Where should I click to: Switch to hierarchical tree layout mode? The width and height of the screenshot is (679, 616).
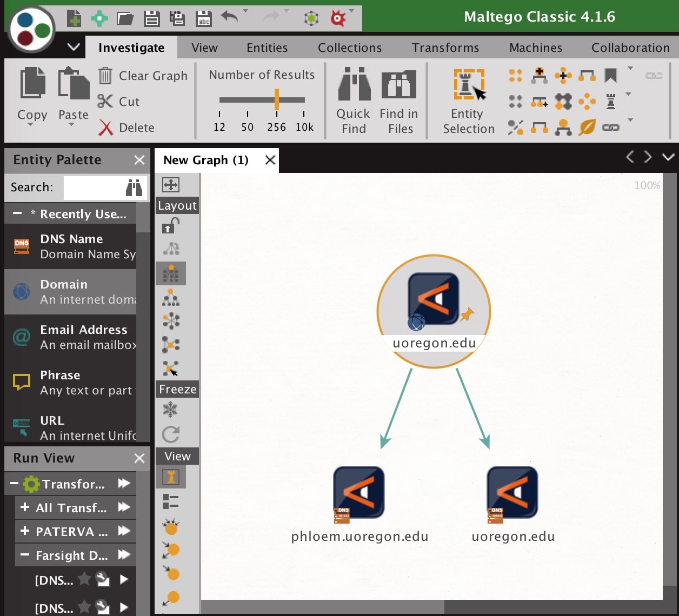[x=171, y=297]
